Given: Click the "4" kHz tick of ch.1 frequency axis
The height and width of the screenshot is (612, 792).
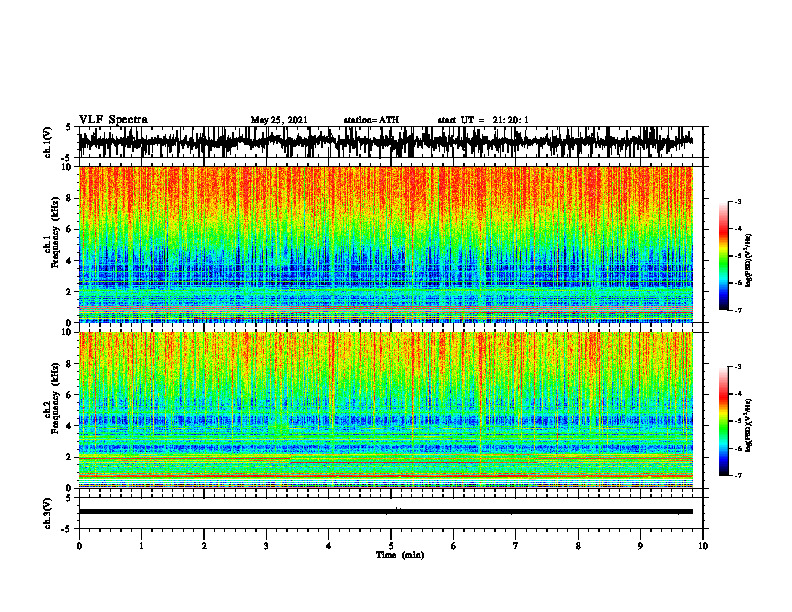Looking at the screenshot, I should [x=69, y=261].
